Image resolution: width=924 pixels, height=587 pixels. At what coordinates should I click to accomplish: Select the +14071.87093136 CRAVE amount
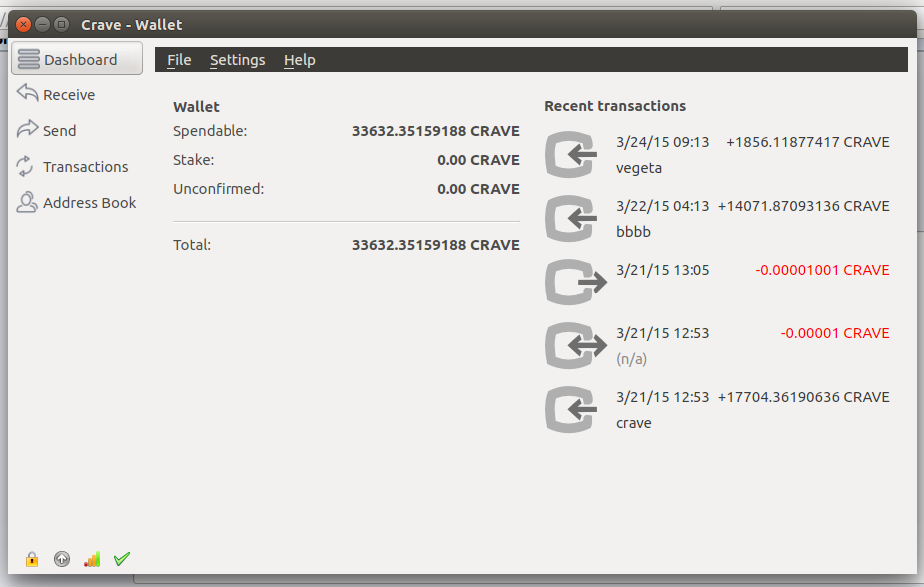point(804,206)
